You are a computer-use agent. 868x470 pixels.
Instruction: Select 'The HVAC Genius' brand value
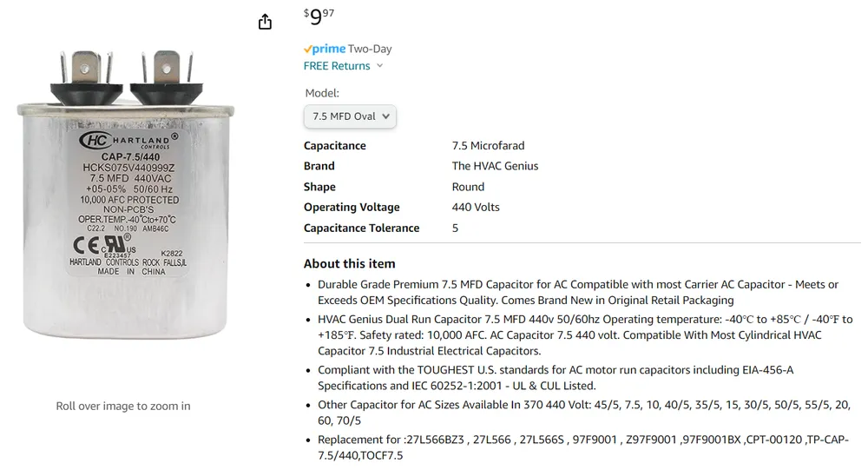click(x=495, y=166)
